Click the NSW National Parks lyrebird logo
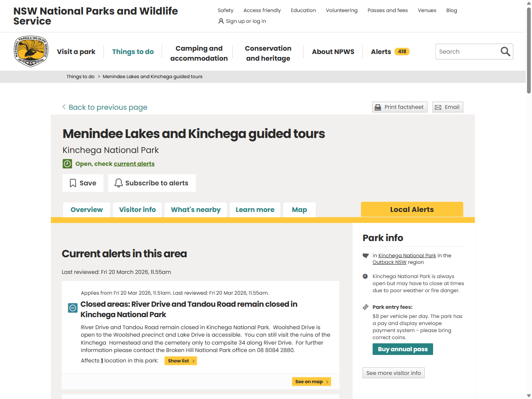The width and height of the screenshot is (532, 399). coord(31,52)
